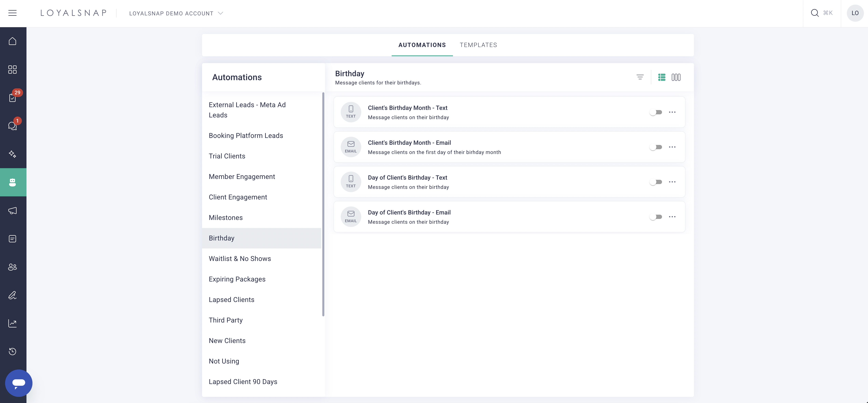Open Day of Client's Birthday - Text title
This screenshot has width=868, height=403.
click(x=407, y=178)
